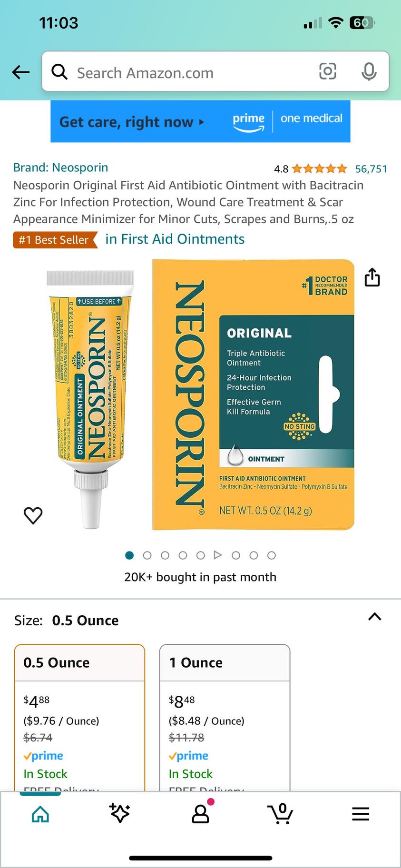401x868 pixels.
Task: Jump to the second image dot
Action: point(147,555)
